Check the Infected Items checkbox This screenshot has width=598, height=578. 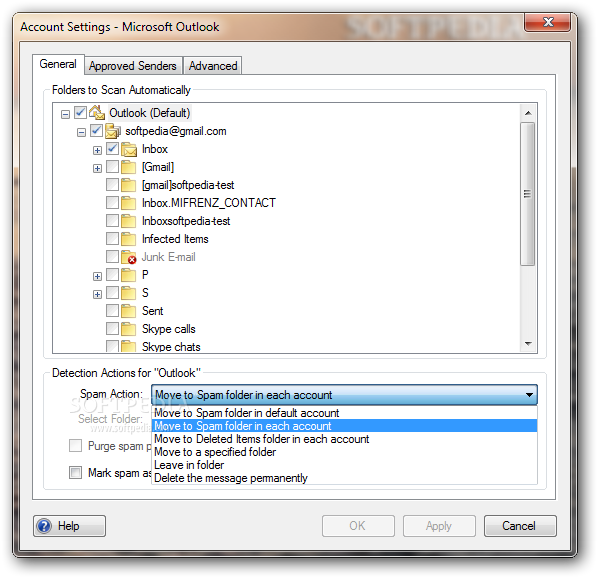point(113,238)
